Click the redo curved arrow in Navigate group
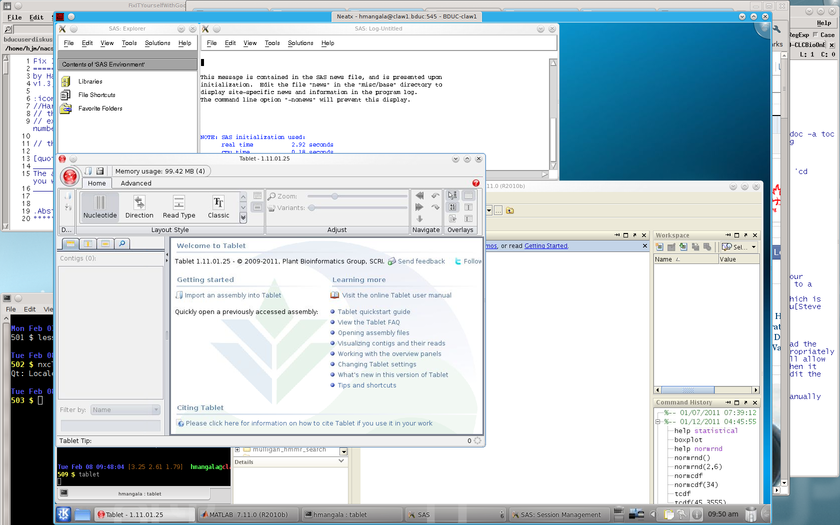The width and height of the screenshot is (840, 525). click(436, 207)
